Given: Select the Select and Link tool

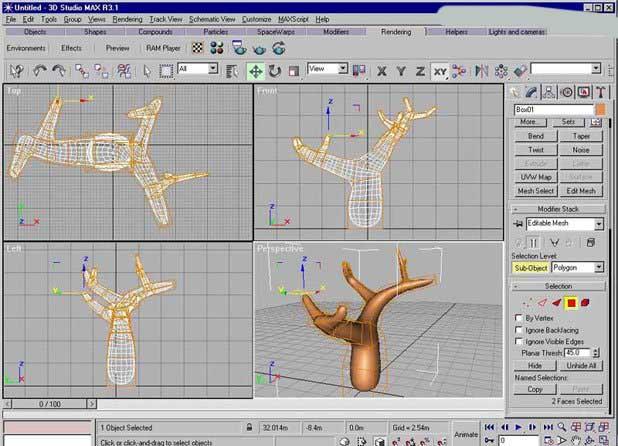Looking at the screenshot, I should (x=82, y=71).
